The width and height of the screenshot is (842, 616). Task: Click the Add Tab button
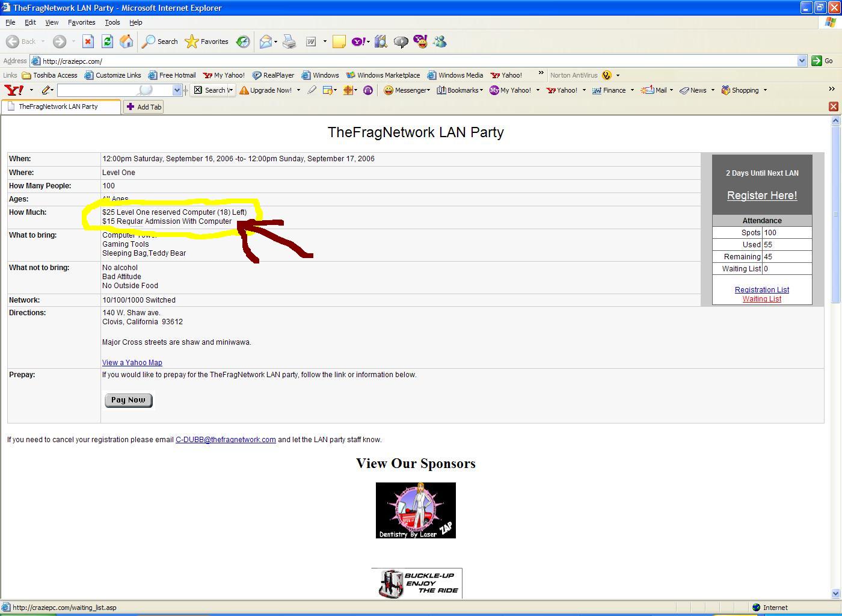[144, 107]
